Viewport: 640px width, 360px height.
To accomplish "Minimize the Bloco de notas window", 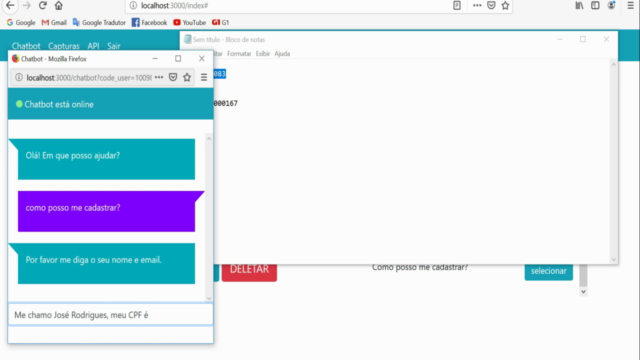I will 560,39.
